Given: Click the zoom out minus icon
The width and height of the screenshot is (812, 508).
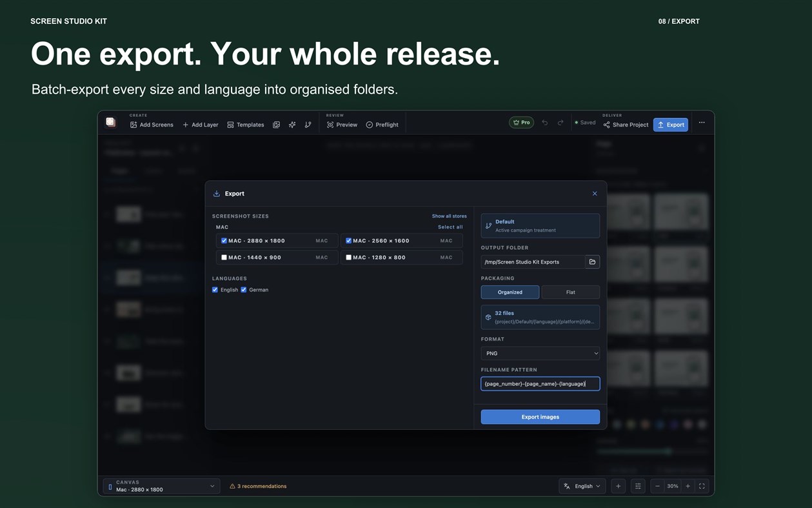Looking at the screenshot, I should click(657, 486).
